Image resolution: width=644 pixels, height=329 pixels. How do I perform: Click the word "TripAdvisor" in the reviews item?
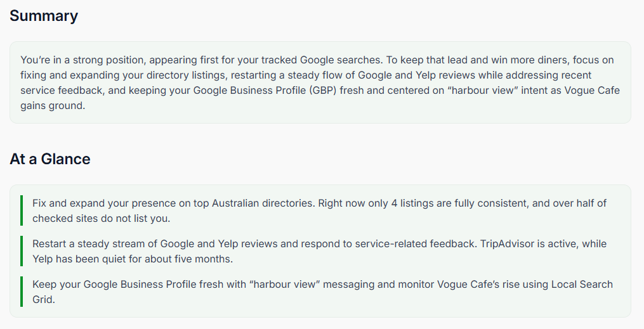coord(503,243)
